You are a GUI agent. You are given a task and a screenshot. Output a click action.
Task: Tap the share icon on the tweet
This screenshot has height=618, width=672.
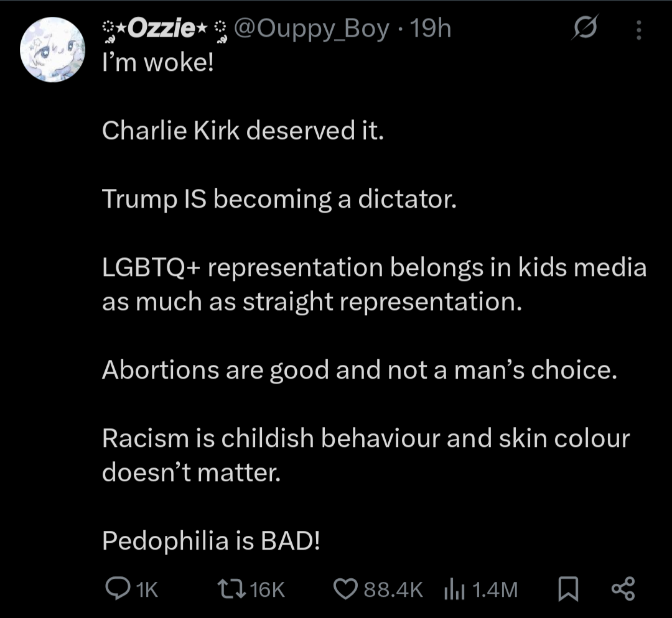coord(622,588)
